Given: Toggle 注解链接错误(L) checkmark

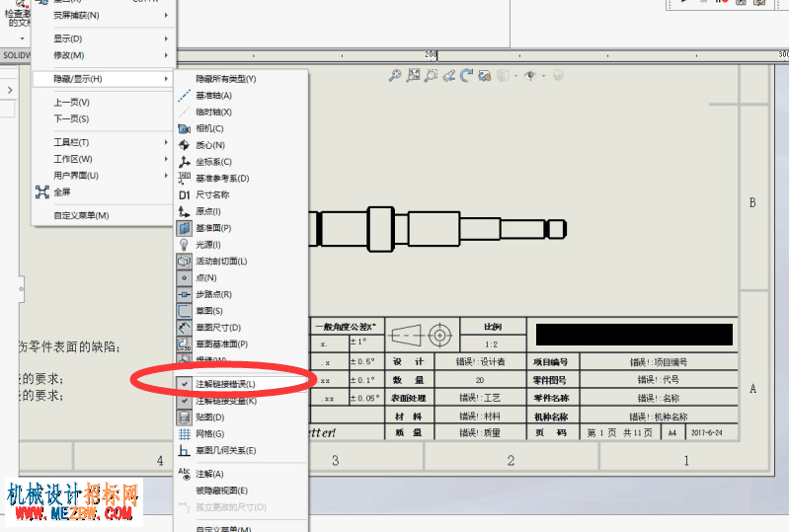Looking at the screenshot, I should [x=185, y=384].
